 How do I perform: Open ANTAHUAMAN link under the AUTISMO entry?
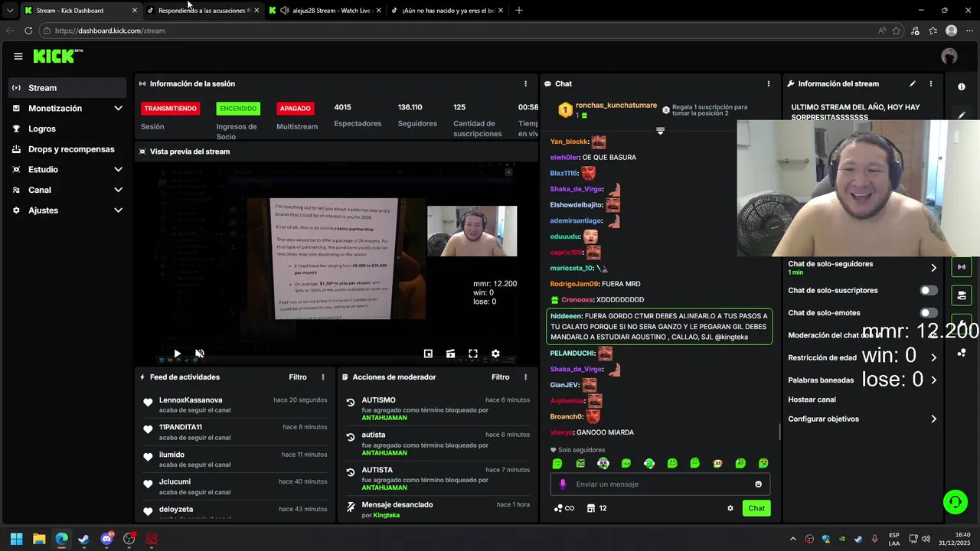tap(384, 418)
